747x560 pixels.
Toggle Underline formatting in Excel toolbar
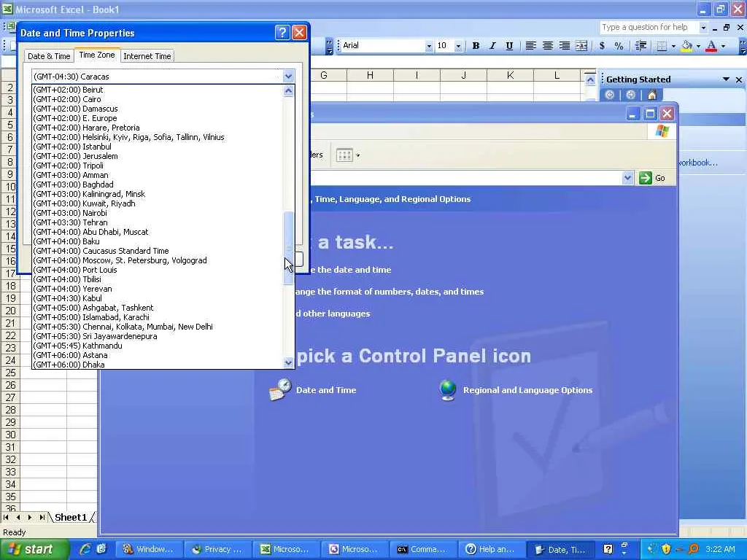(x=509, y=46)
